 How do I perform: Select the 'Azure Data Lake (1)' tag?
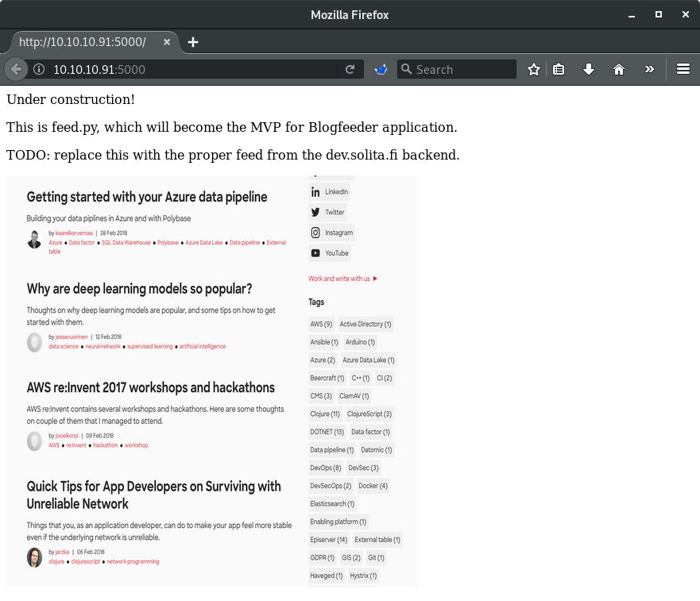[369, 360]
